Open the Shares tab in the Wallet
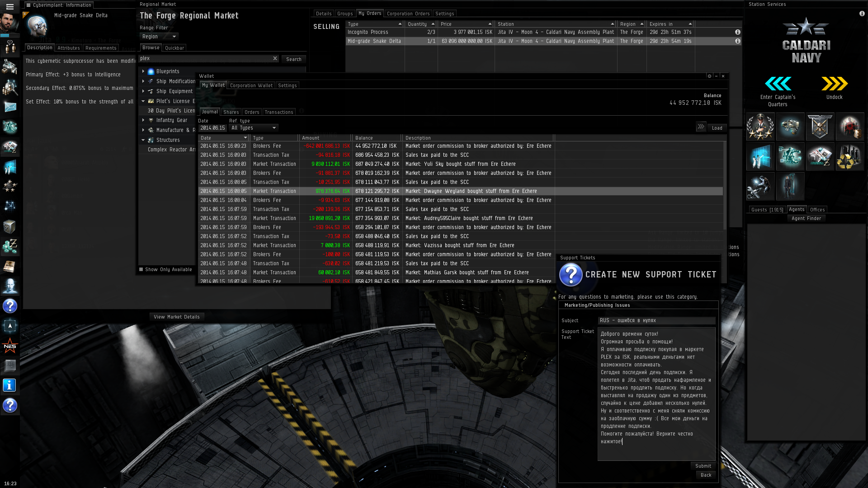868x488 pixels. pyautogui.click(x=231, y=112)
